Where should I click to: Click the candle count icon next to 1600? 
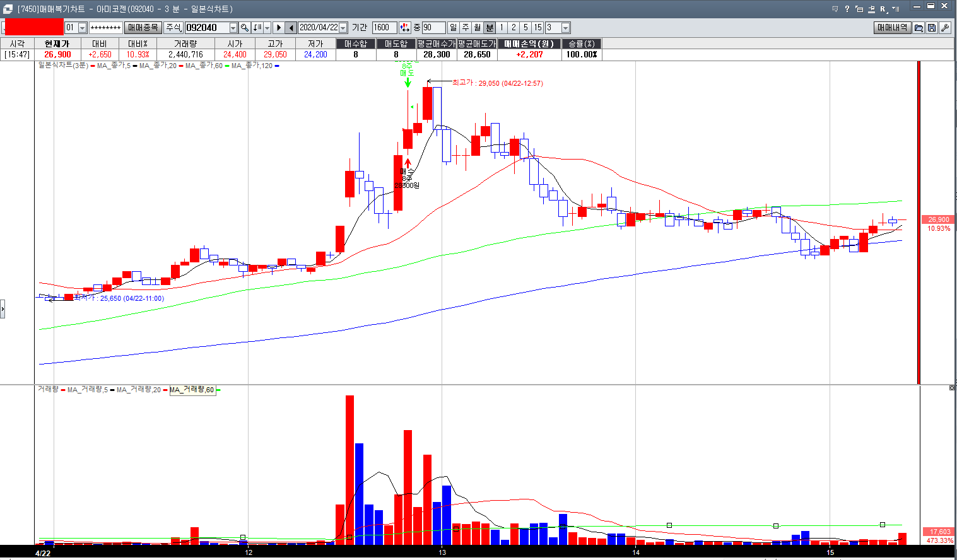pos(405,28)
